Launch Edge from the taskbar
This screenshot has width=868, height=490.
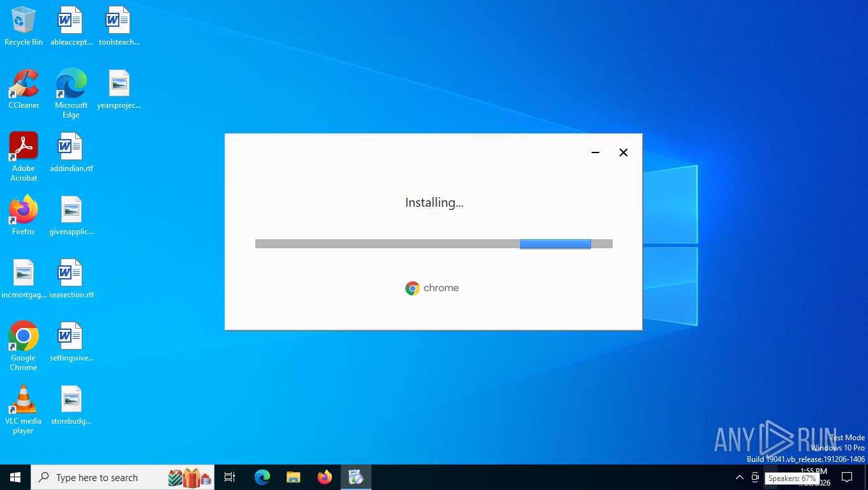tap(262, 477)
